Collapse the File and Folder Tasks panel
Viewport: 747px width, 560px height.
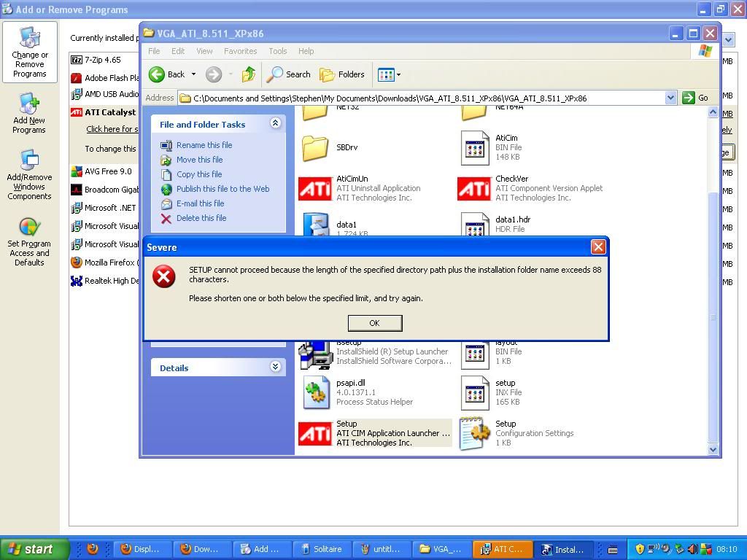[x=275, y=123]
